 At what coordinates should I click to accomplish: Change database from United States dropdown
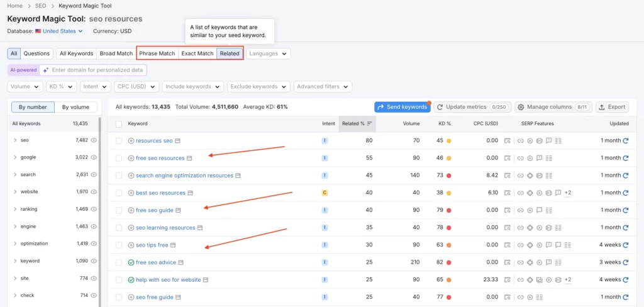click(x=59, y=31)
